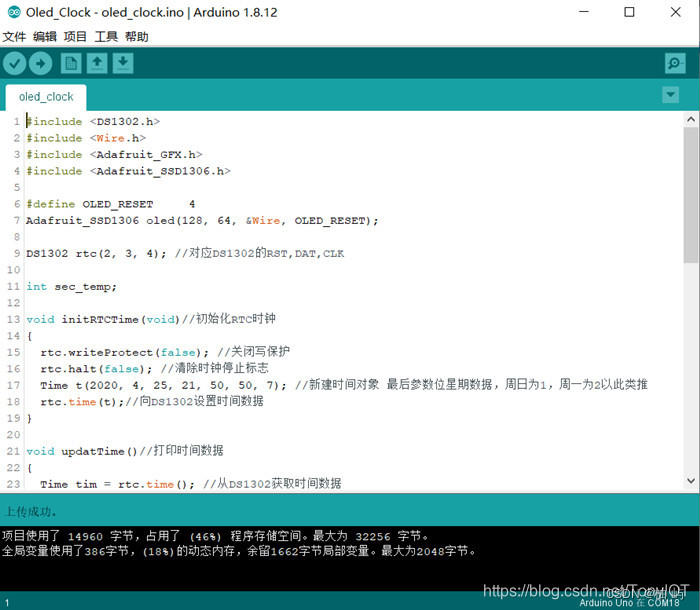Image resolution: width=700 pixels, height=610 pixels.
Task: Click the console line '全局变量使用了386字节'
Action: 238,551
